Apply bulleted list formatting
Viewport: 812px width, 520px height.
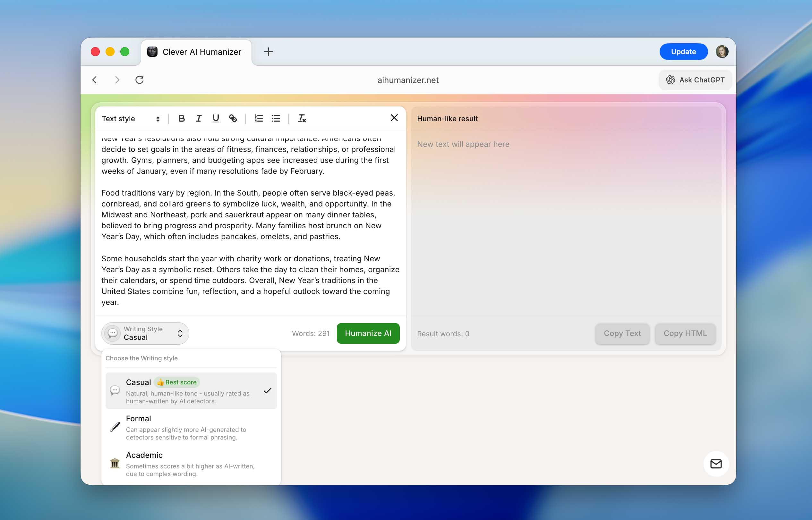(276, 118)
